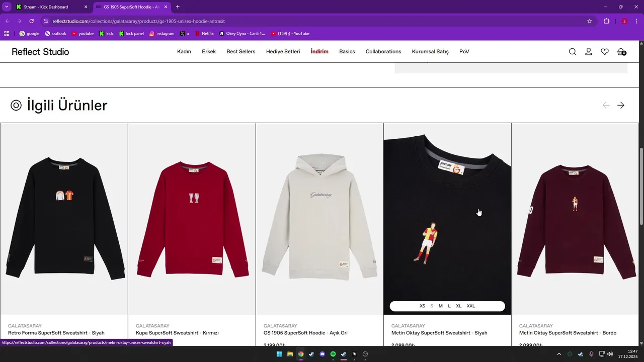Open the Erkek menu

pyautogui.click(x=209, y=52)
